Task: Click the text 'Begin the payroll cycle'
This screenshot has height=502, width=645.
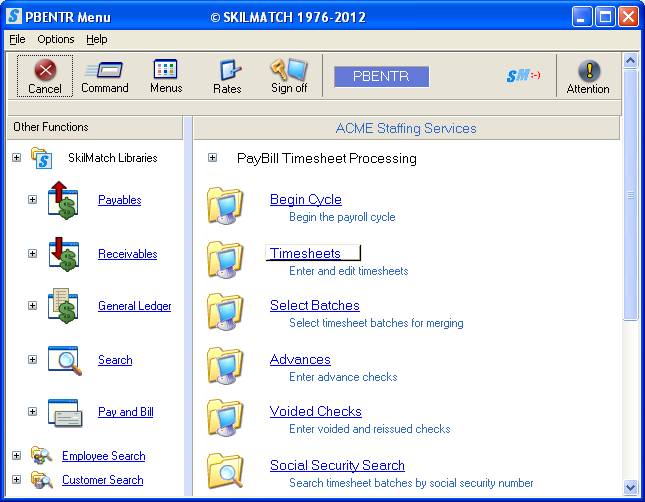Action: coord(342,217)
